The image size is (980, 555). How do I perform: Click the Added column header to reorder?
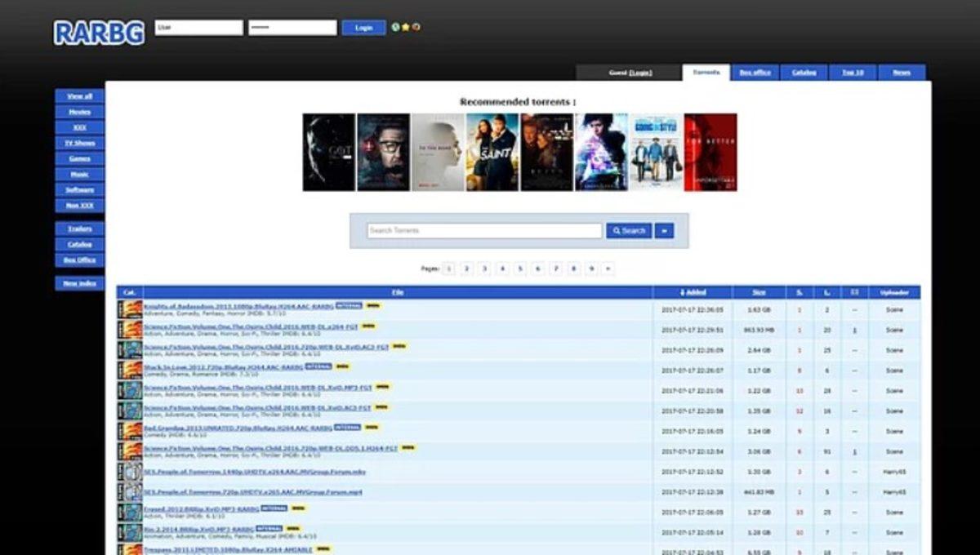pyautogui.click(x=694, y=292)
